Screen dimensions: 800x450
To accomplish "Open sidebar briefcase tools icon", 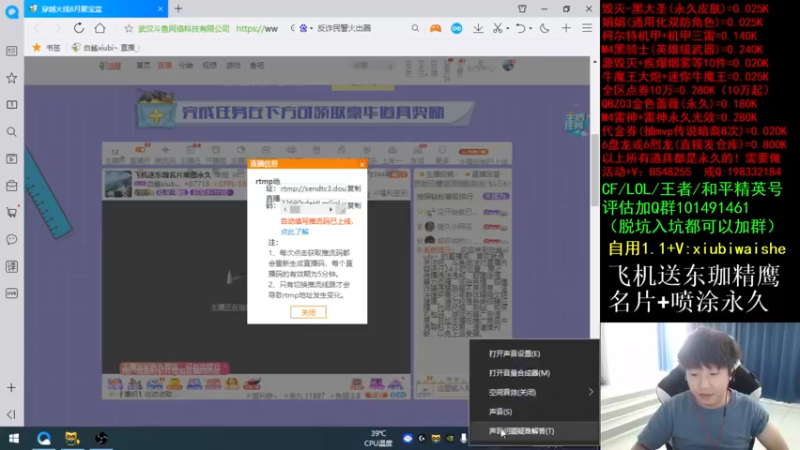I will point(11,186).
